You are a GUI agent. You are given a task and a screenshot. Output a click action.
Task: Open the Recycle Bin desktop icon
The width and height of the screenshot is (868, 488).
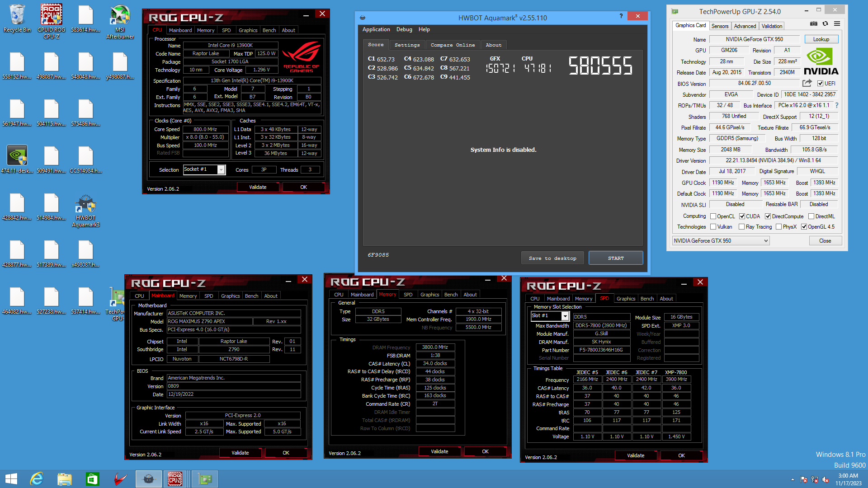coord(17,19)
